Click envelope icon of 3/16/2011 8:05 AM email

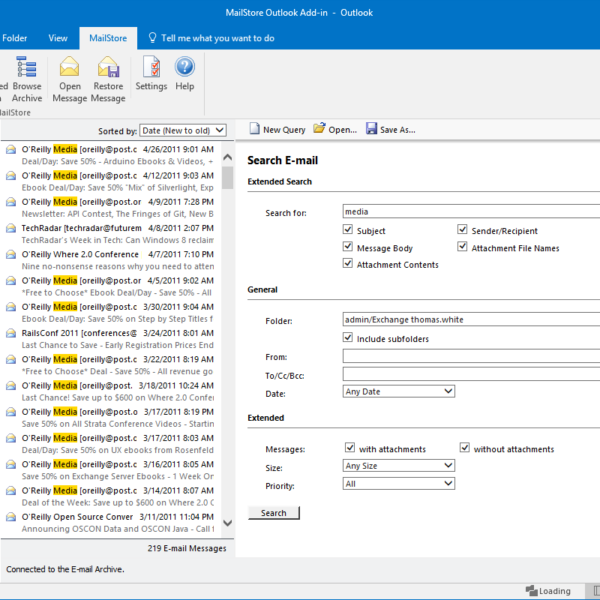click(11, 464)
